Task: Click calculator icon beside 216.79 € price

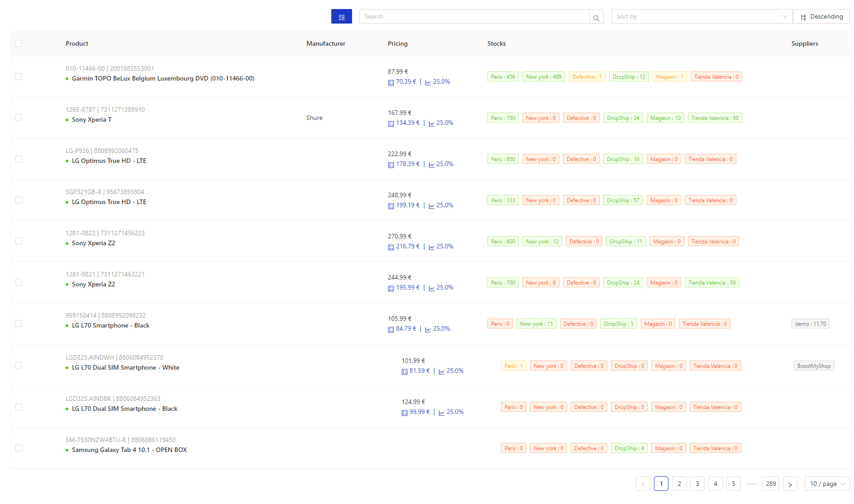Action: [x=391, y=247]
